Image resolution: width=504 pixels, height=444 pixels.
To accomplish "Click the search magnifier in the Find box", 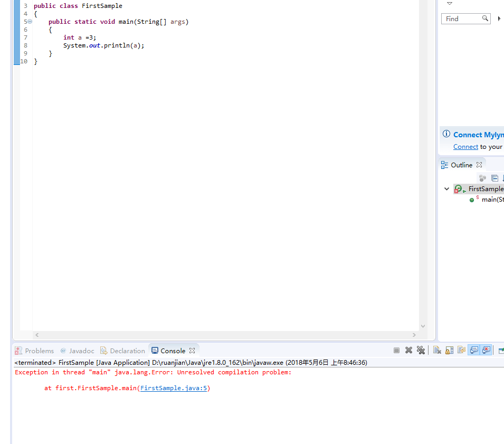I will click(x=485, y=18).
